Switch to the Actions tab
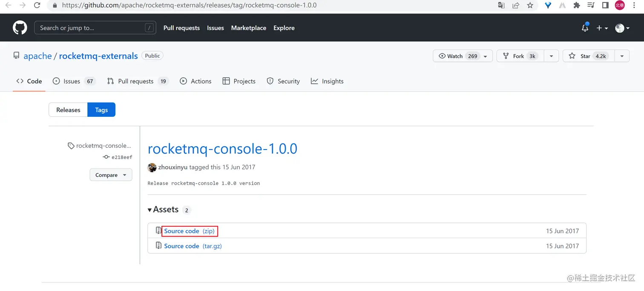Viewport: 644px width, 291px height. coord(195,81)
